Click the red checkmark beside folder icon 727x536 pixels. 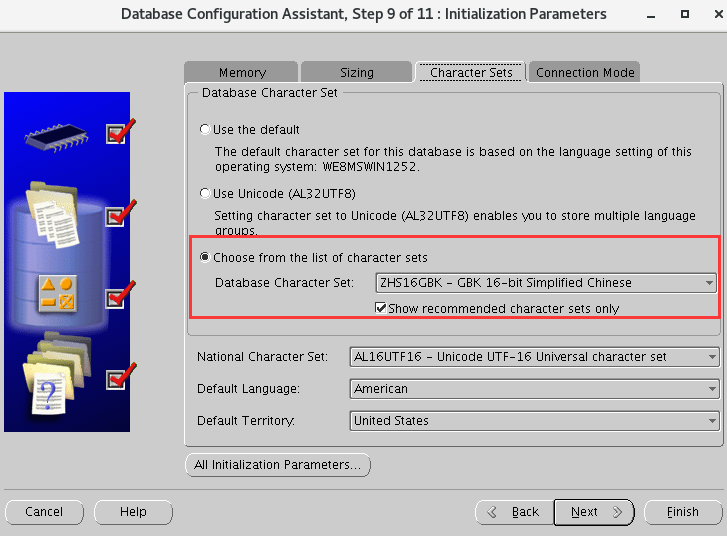point(119,377)
